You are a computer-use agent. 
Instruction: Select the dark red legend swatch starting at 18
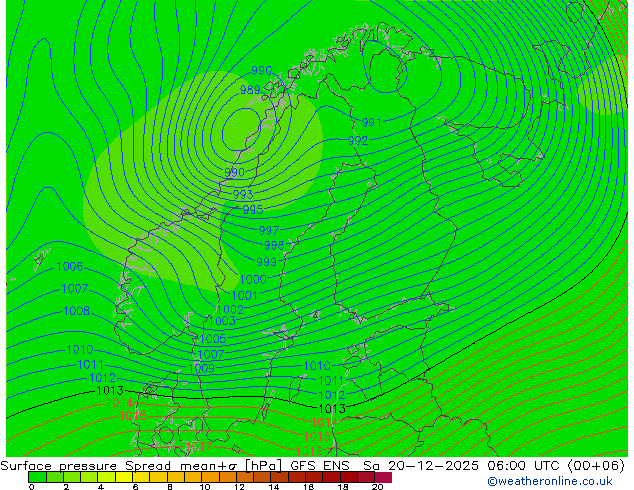click(x=349, y=477)
